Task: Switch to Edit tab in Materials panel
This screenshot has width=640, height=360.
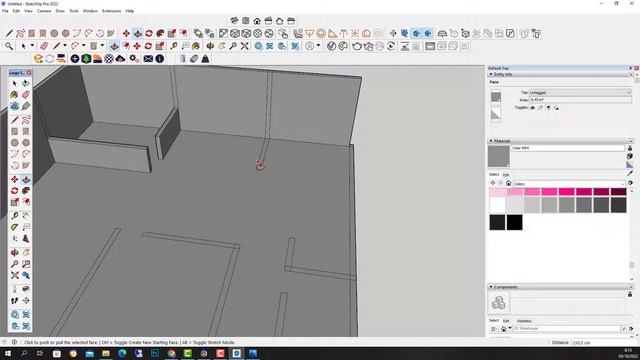Action: point(506,175)
